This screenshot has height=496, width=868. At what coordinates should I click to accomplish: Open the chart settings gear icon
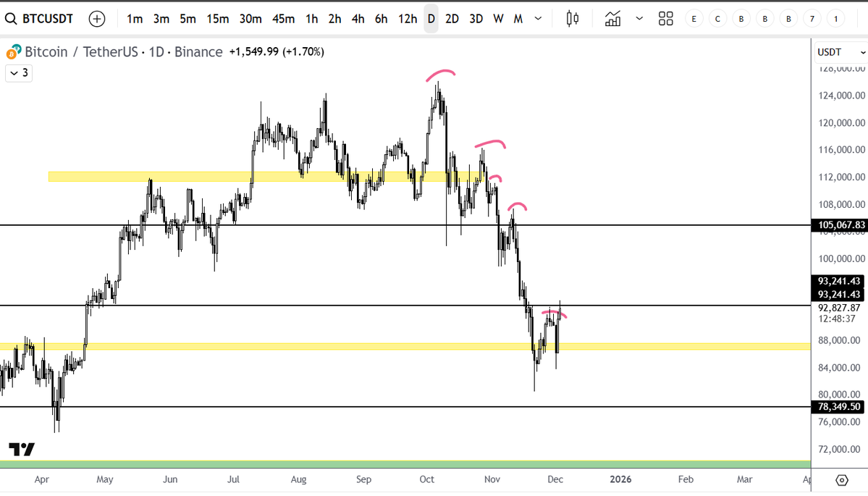coord(841,480)
